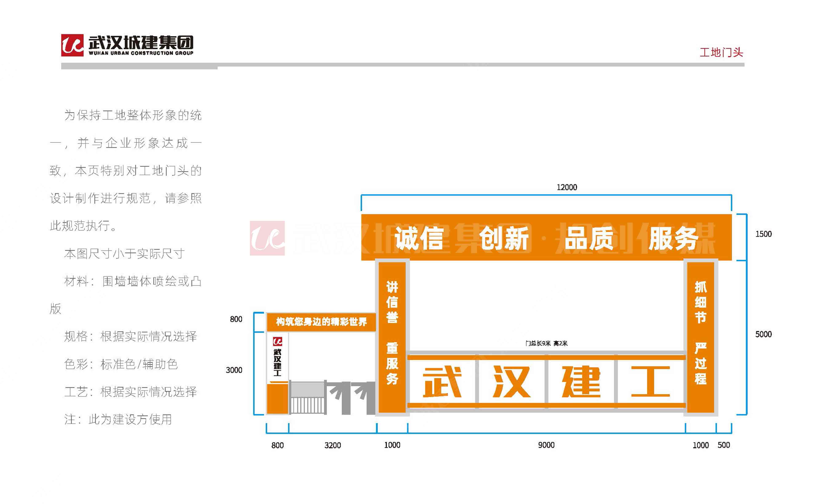
Task: Click the text WUHAN URBAN CONSTRUCTION GROUP
Action: point(141,53)
